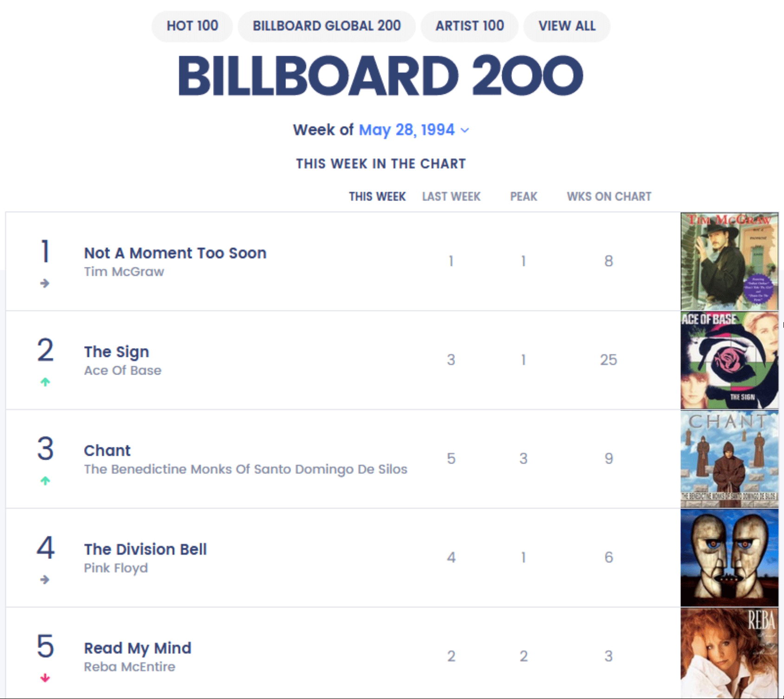Select the May 28, 1994 date picker
The height and width of the screenshot is (699, 784).
click(x=406, y=130)
